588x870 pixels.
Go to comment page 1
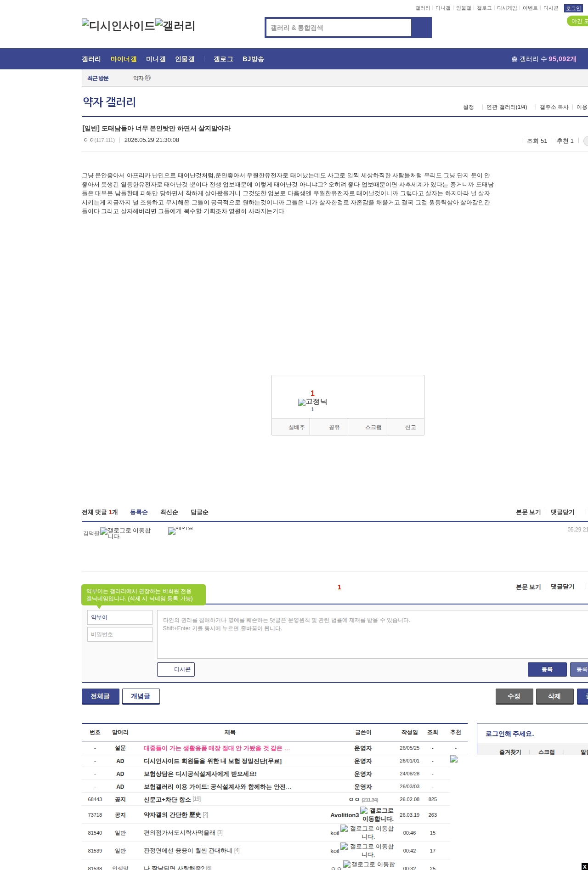[x=339, y=587]
